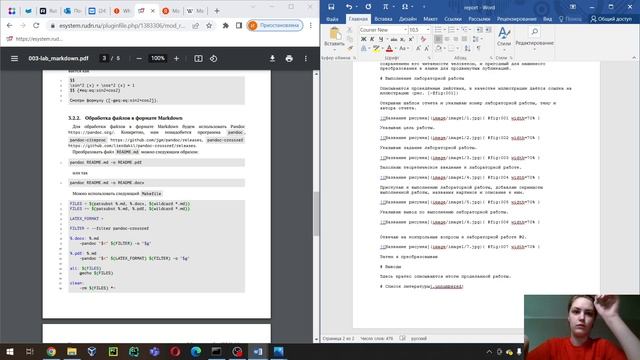Toggle italic formatting in Word

click(x=372, y=39)
